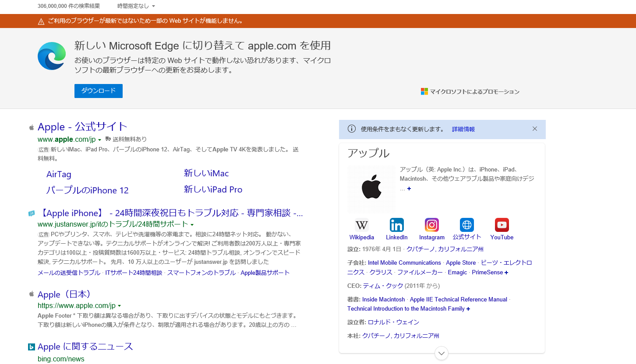Expand the dropdown arrow beside www.apple.com/jp ad
The height and width of the screenshot is (364, 636).
tap(100, 140)
